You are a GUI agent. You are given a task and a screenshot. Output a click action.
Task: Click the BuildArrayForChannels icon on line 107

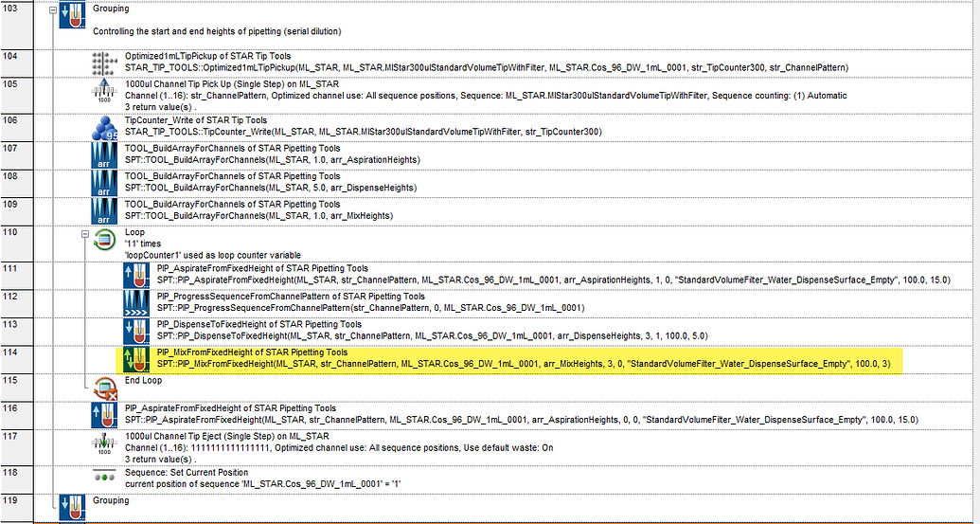(x=105, y=154)
